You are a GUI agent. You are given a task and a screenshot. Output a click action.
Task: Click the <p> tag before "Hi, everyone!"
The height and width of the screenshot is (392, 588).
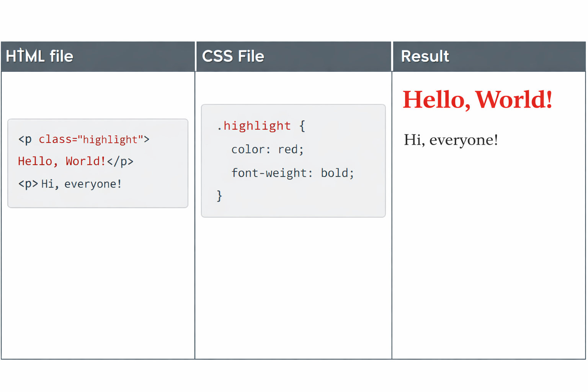click(28, 184)
